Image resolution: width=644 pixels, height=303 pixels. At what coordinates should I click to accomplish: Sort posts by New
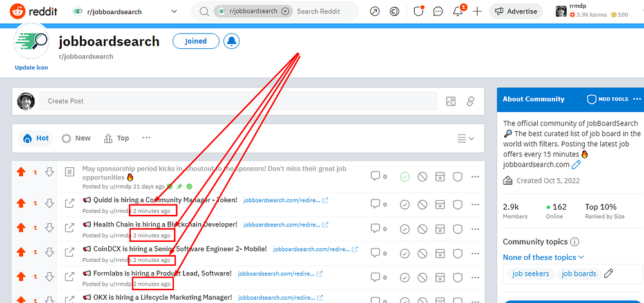[x=77, y=138]
